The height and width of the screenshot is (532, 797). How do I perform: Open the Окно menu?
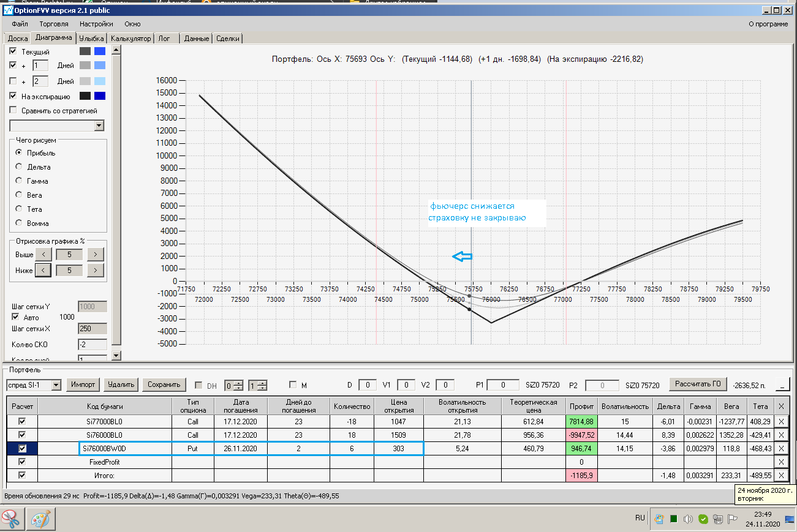click(132, 24)
